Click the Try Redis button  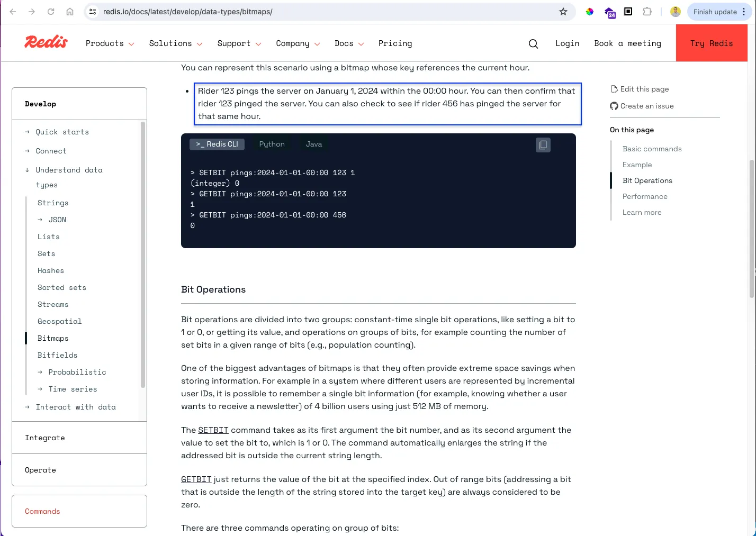[x=712, y=43]
